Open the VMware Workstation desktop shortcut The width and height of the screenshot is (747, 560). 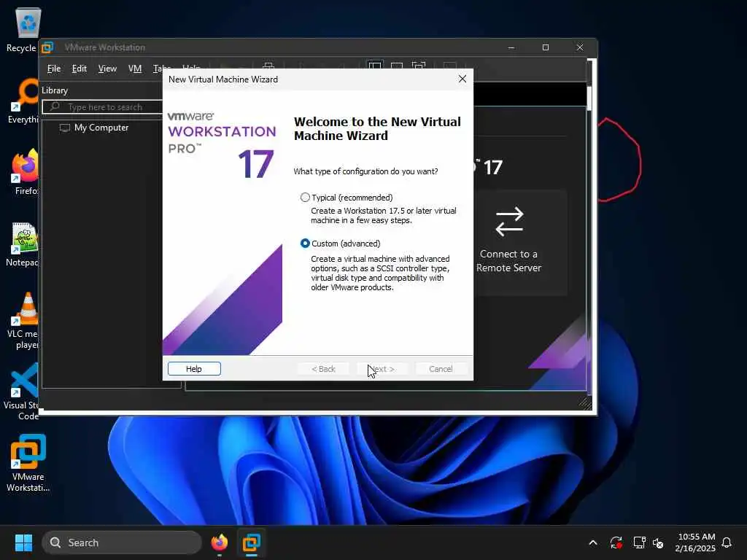pos(28,462)
